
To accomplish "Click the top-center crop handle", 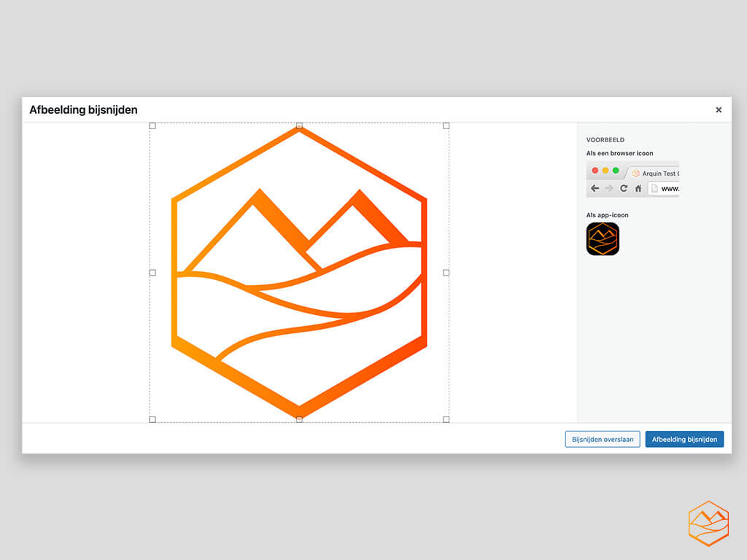I will click(x=299, y=125).
